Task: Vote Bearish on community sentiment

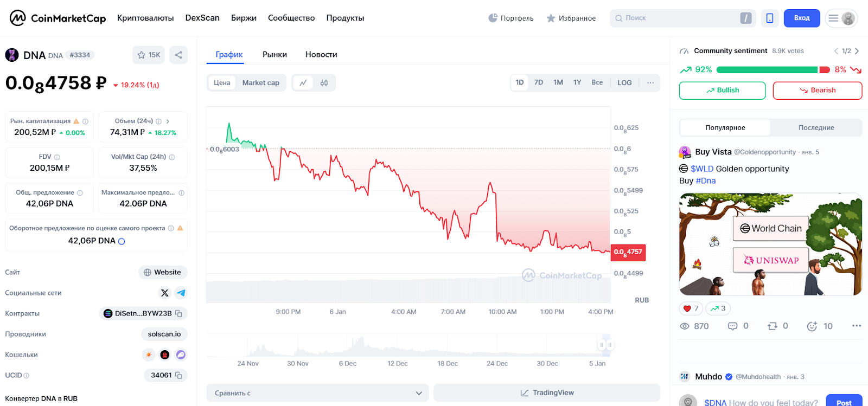Action: (x=818, y=91)
